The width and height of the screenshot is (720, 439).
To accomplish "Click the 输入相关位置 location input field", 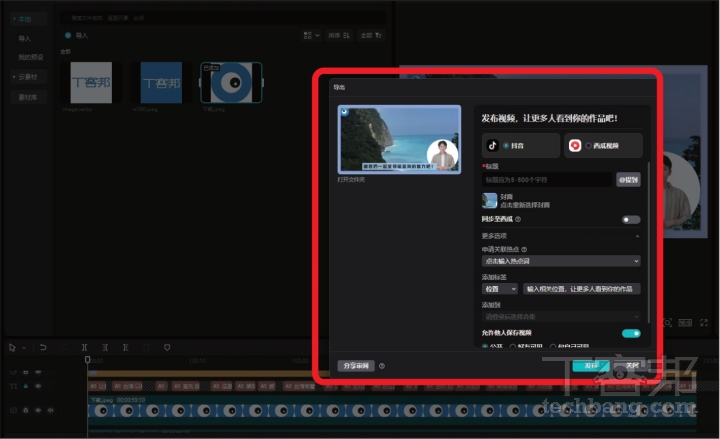I will [581, 289].
